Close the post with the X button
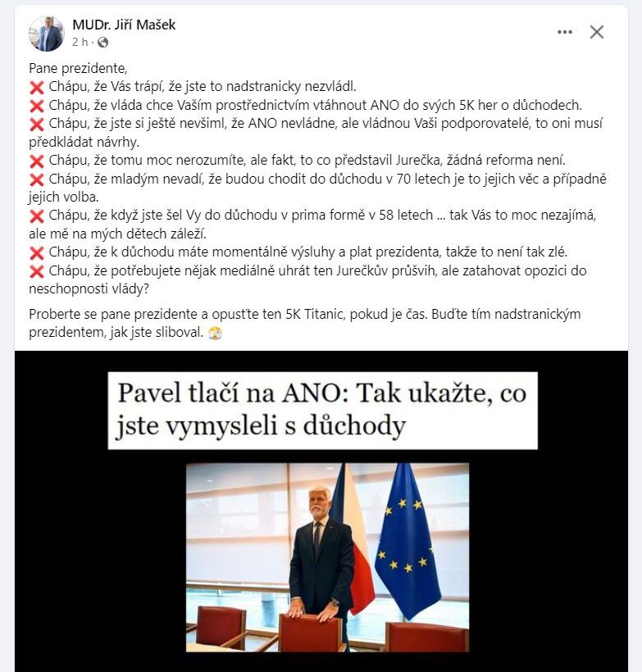 (x=597, y=32)
